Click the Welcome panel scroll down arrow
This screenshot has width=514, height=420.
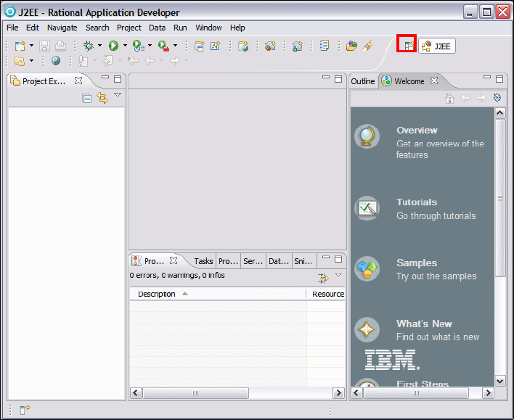(x=500, y=381)
